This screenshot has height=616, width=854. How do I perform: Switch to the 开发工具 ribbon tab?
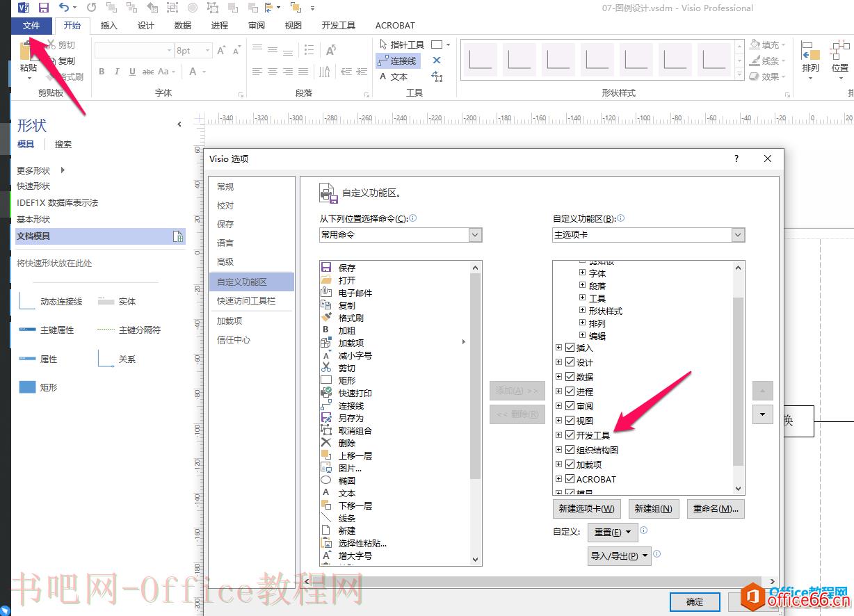click(338, 26)
